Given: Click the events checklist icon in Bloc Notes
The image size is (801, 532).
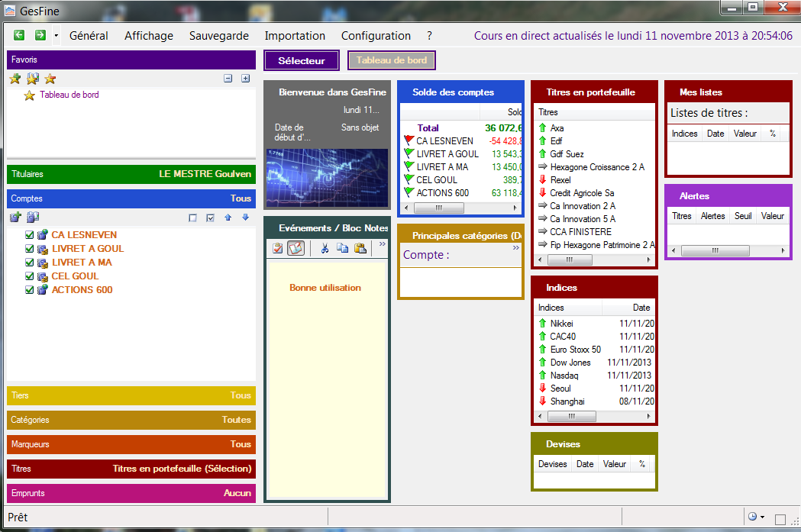Looking at the screenshot, I should pyautogui.click(x=277, y=248).
